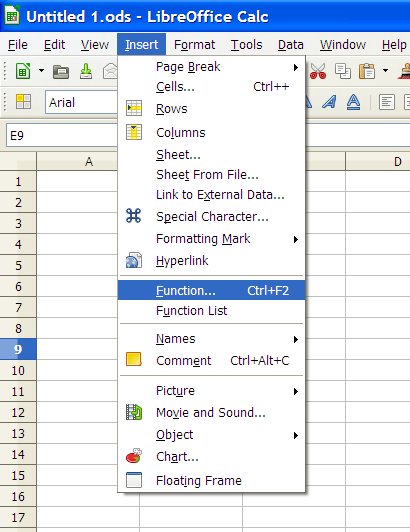Open the Tools menu
This screenshot has width=410, height=532.
click(246, 45)
